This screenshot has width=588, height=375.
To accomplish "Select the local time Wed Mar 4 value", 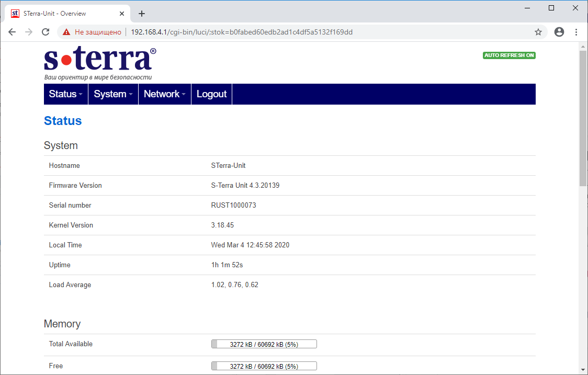I will pos(250,245).
